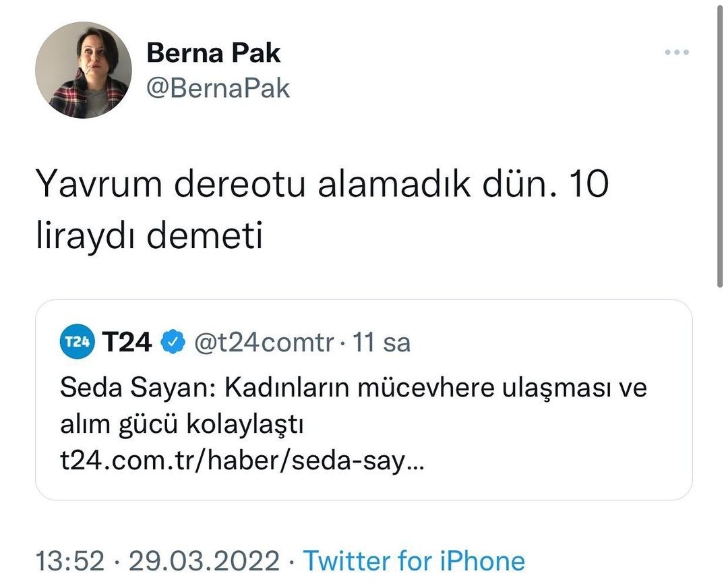Open the @t24comtr handle

tap(264, 343)
